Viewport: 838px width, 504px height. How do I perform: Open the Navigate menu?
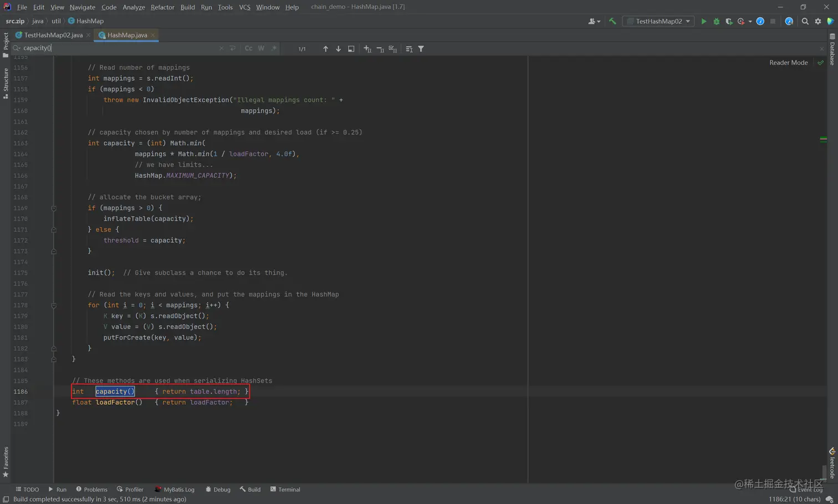tap(82, 7)
